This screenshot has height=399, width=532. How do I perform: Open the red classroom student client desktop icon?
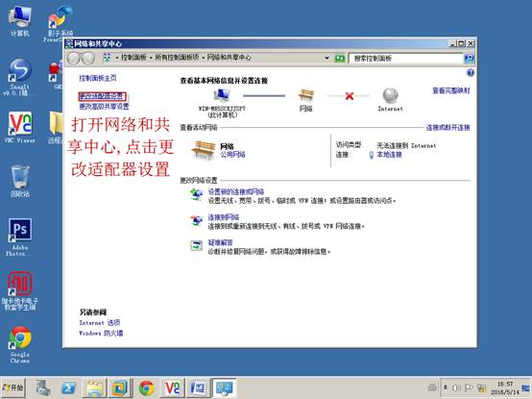coord(19,290)
